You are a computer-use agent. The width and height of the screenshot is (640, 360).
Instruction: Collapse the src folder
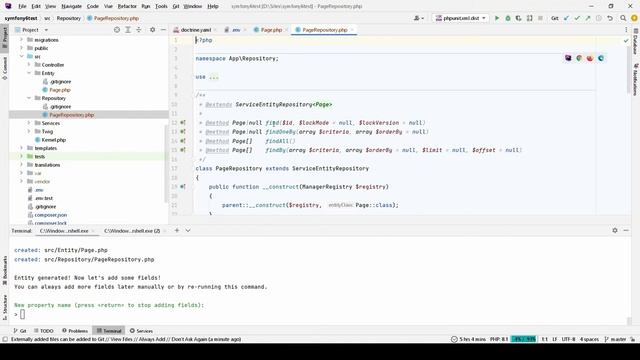22,56
